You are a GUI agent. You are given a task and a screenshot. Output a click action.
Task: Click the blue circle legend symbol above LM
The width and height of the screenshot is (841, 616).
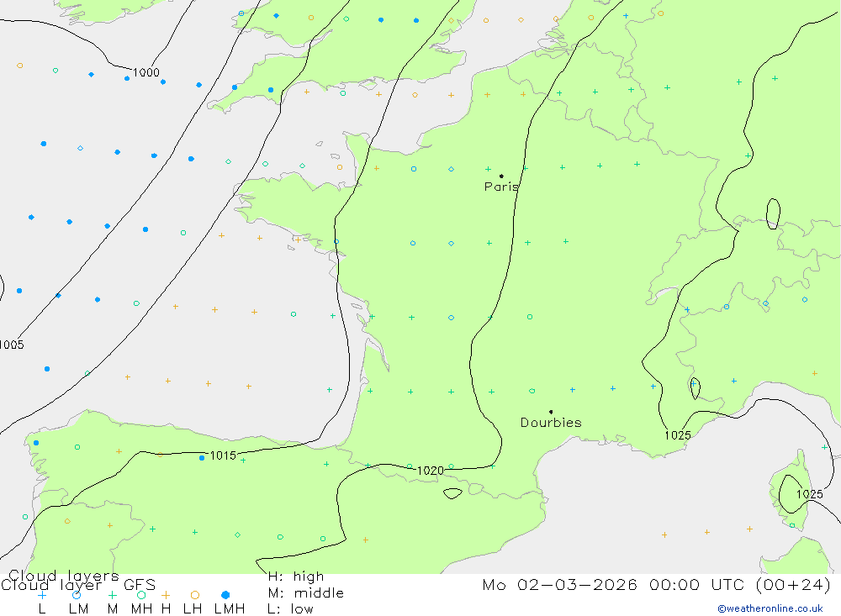coord(77,595)
